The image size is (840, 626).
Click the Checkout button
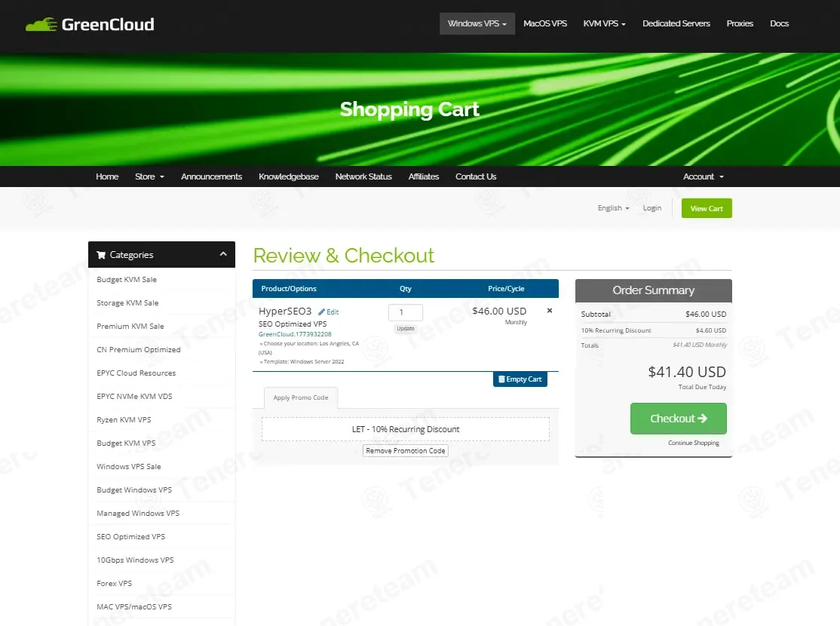pyautogui.click(x=678, y=419)
